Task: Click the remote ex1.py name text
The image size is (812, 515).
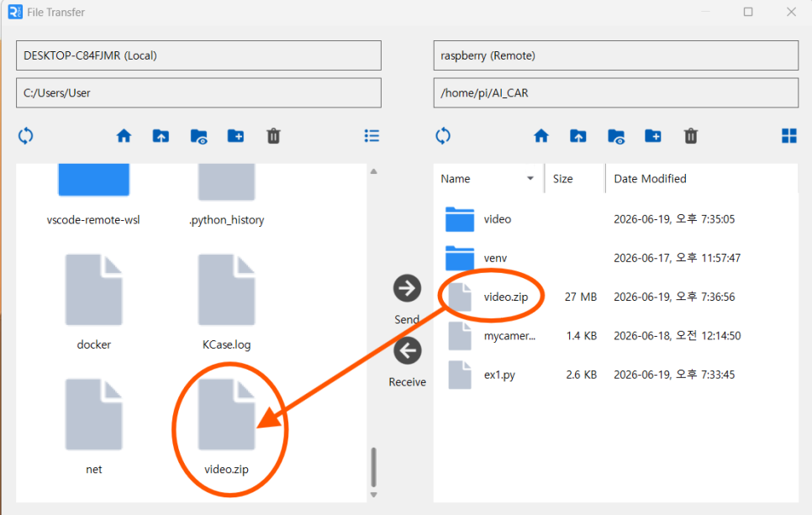Action: 499,375
